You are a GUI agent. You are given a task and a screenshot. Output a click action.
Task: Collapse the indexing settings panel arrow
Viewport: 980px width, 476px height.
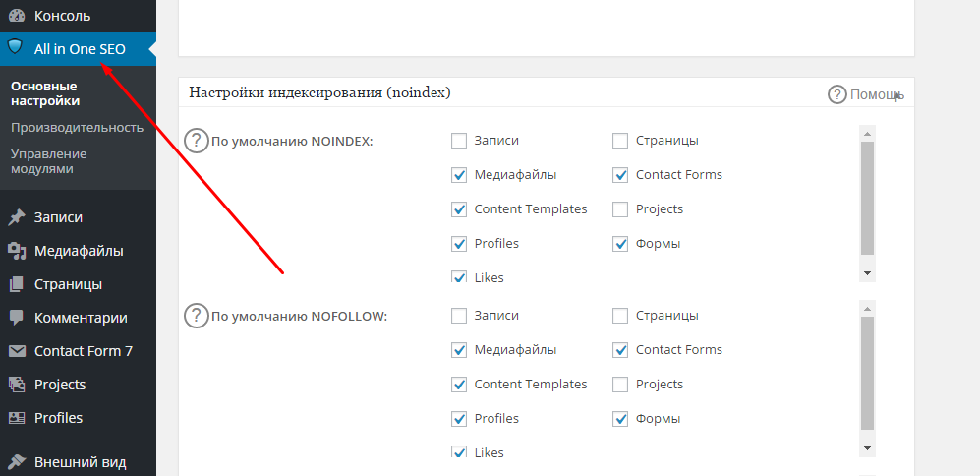tap(898, 95)
